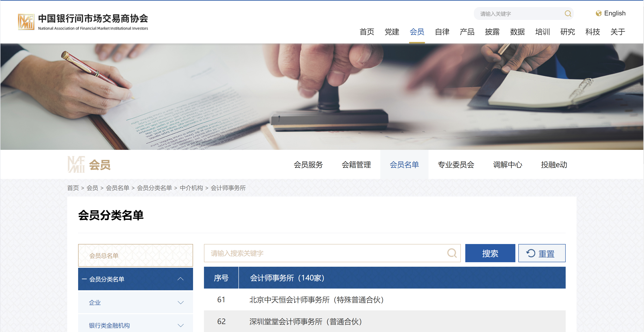The height and width of the screenshot is (332, 644).
Task: Click the magnifier icon in the member search box
Action: (452, 253)
